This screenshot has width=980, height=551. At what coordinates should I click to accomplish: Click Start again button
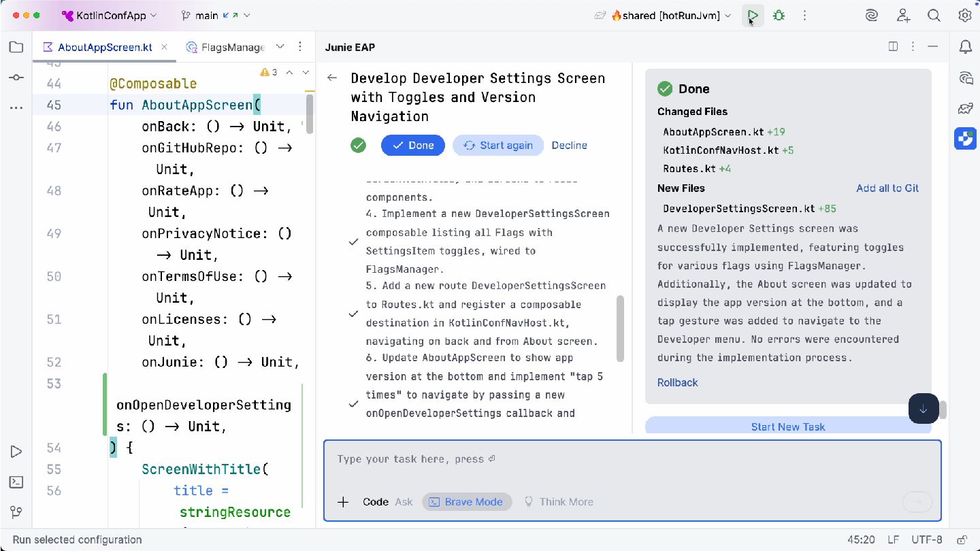498,146
